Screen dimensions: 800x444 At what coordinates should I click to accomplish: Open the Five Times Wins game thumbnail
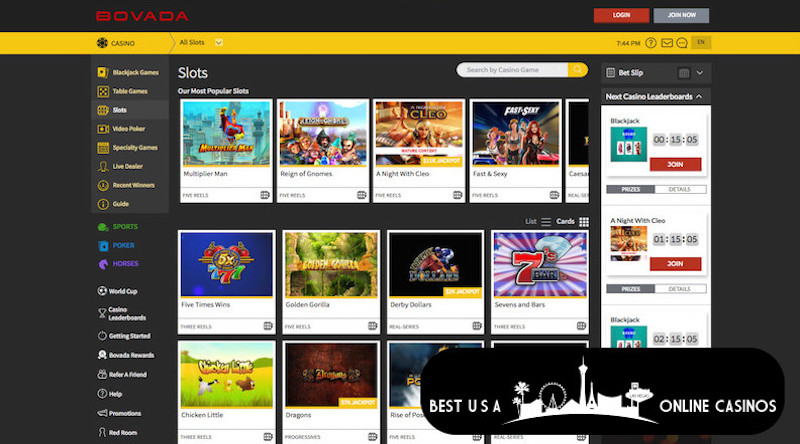point(227,264)
